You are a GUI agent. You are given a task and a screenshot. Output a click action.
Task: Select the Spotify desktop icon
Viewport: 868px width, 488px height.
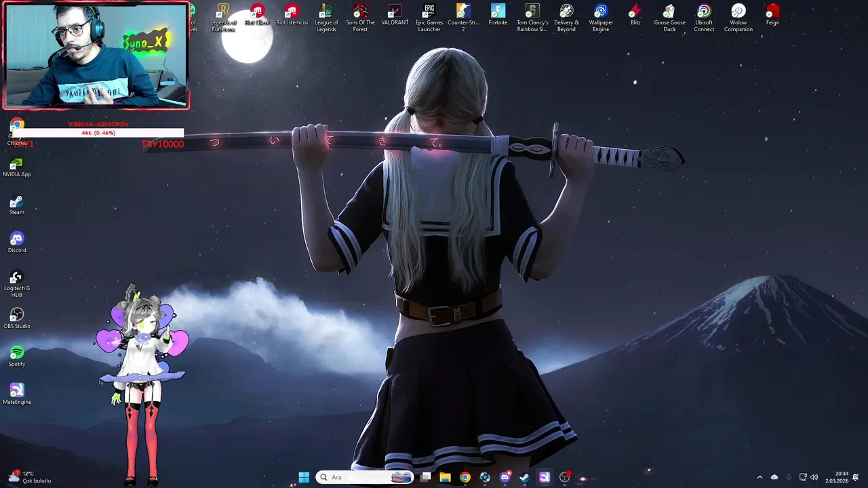click(x=17, y=357)
